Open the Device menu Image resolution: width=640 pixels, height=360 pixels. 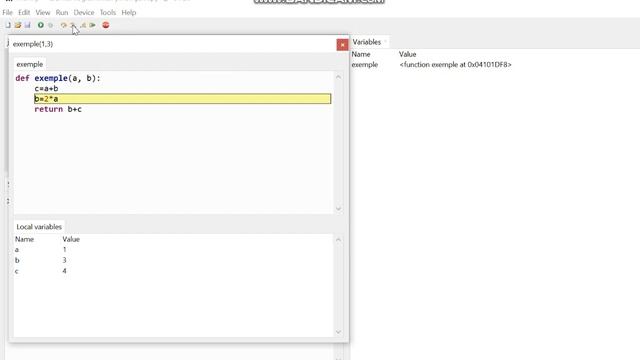(84, 13)
